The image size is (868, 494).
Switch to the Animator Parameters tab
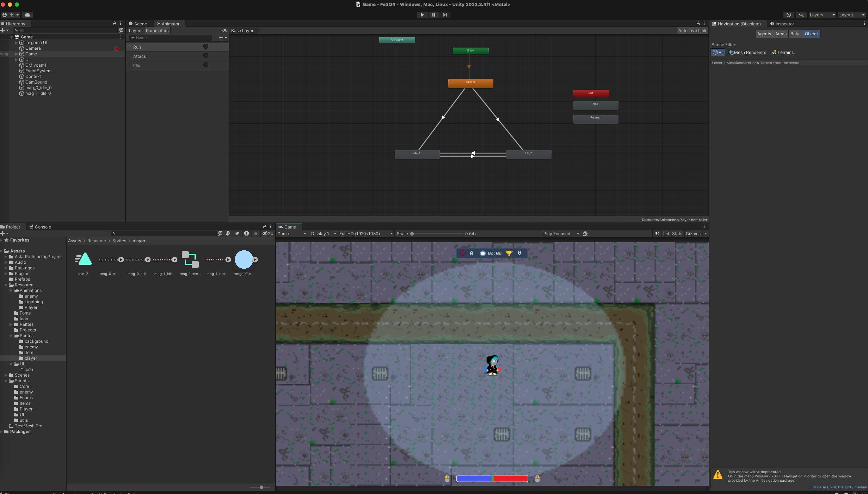tap(157, 31)
